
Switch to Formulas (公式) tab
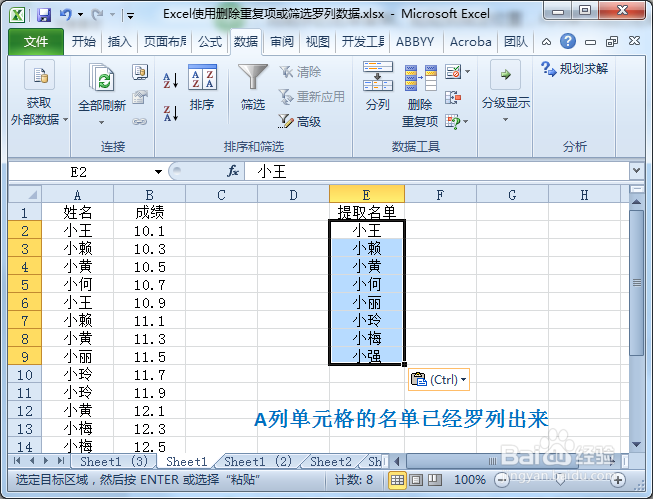[210, 42]
